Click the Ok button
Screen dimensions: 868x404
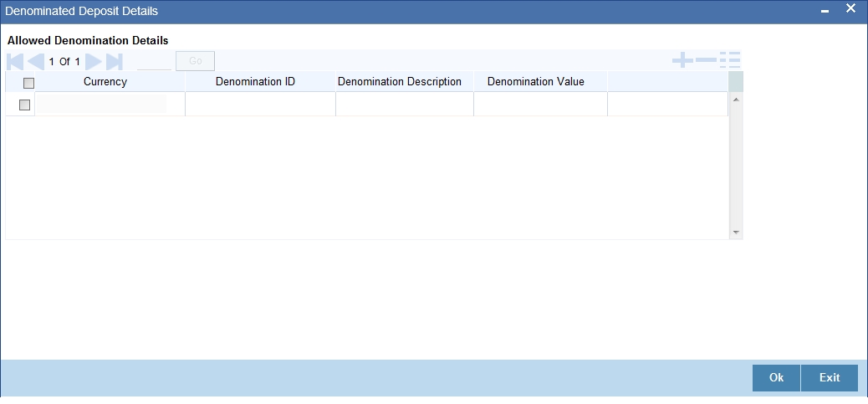point(776,377)
